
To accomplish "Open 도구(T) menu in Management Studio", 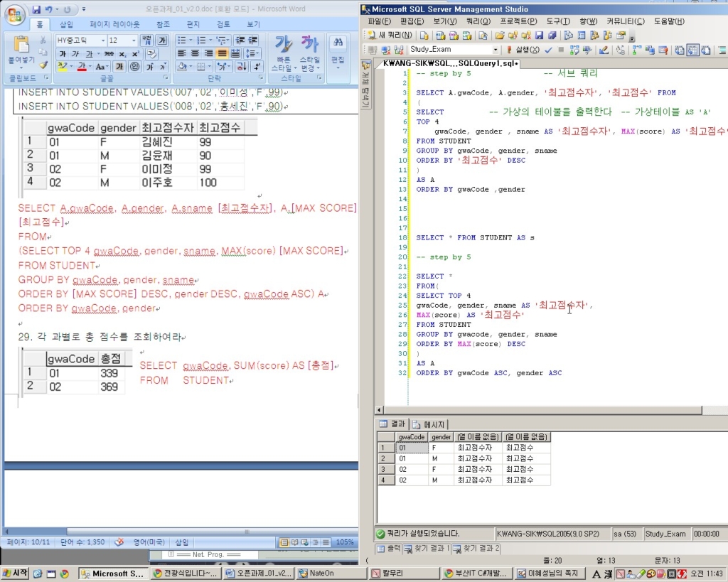I will click(557, 21).
